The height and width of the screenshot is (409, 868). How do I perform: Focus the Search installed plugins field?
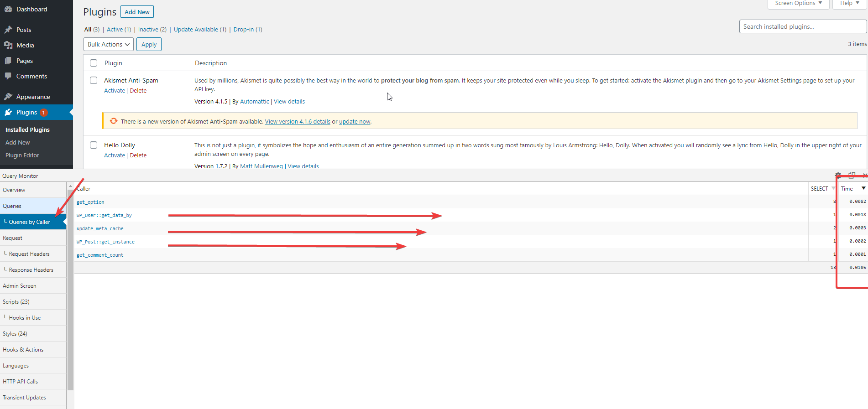pyautogui.click(x=802, y=26)
